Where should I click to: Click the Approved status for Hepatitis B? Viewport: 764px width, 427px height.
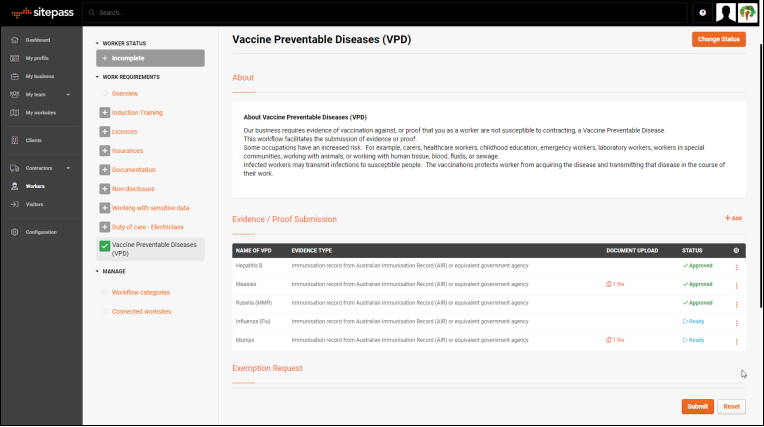[697, 266]
